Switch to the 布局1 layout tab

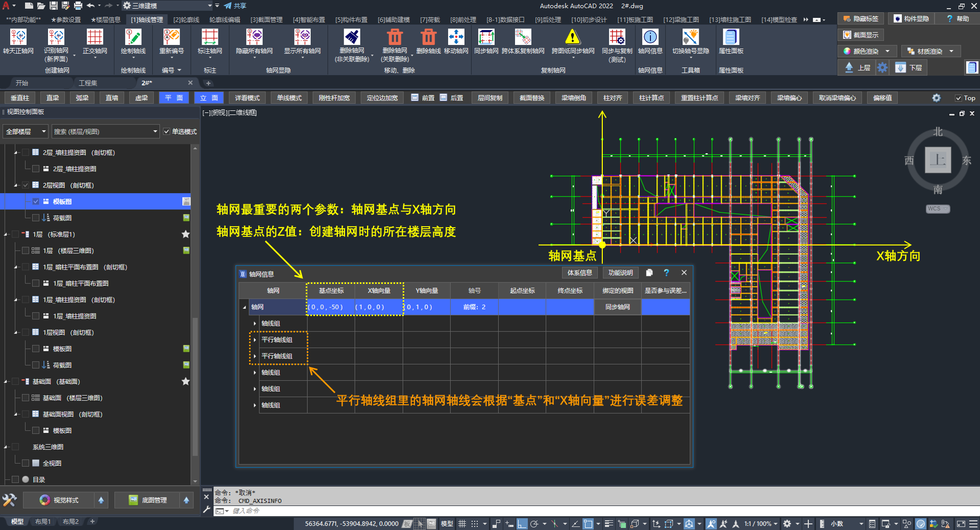43,522
